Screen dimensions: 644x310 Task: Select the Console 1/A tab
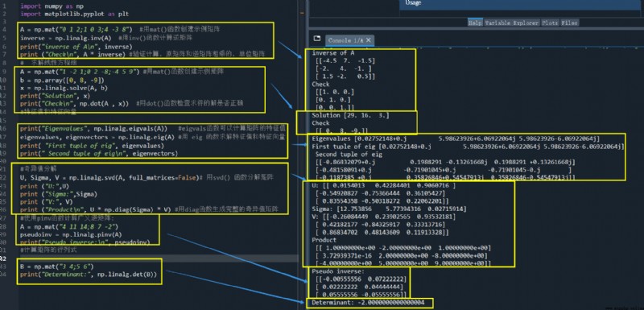(x=345, y=40)
